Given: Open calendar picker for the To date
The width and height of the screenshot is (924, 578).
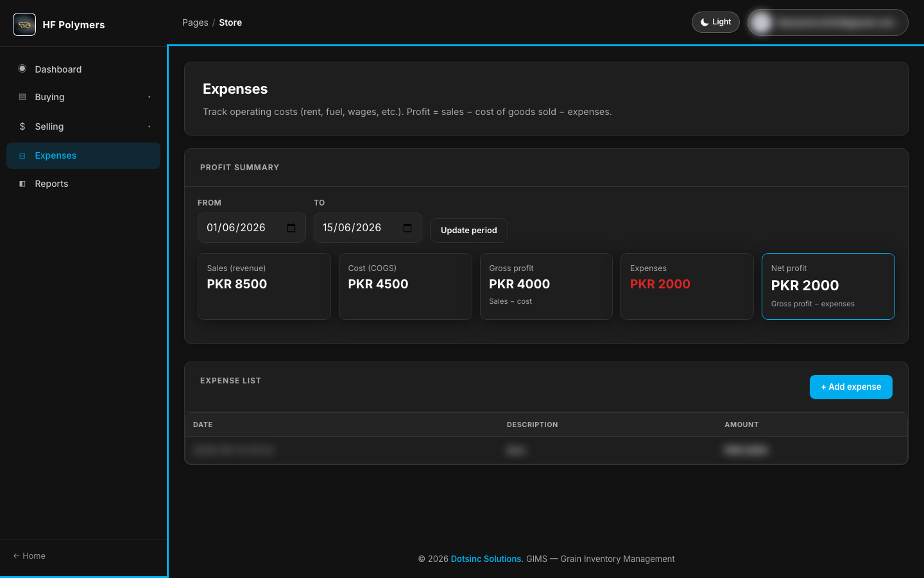Looking at the screenshot, I should point(407,228).
